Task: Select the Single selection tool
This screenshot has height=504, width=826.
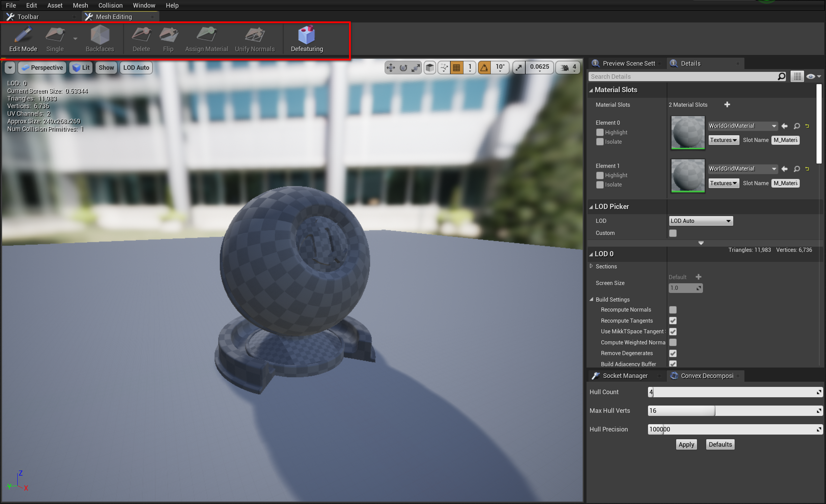Action: coord(54,39)
